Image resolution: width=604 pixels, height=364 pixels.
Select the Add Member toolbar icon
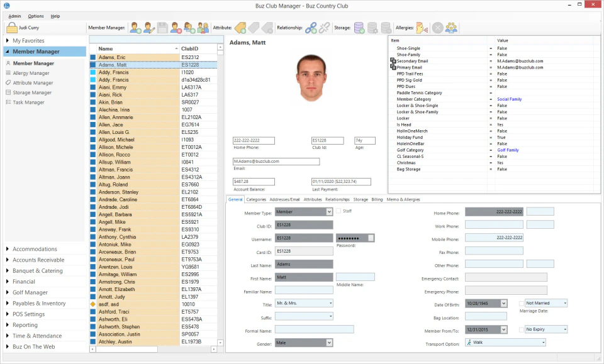click(135, 27)
